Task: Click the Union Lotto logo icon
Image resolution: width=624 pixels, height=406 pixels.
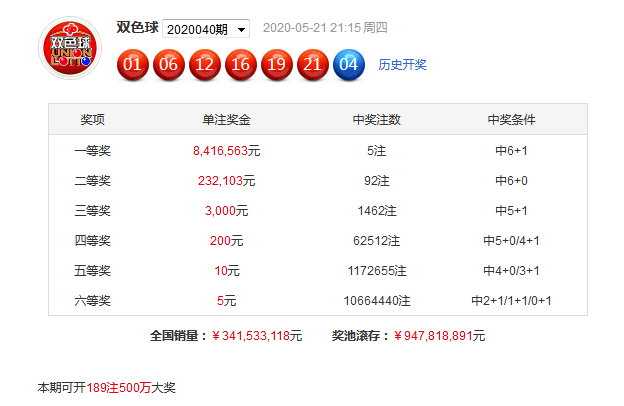Action: 70,48
